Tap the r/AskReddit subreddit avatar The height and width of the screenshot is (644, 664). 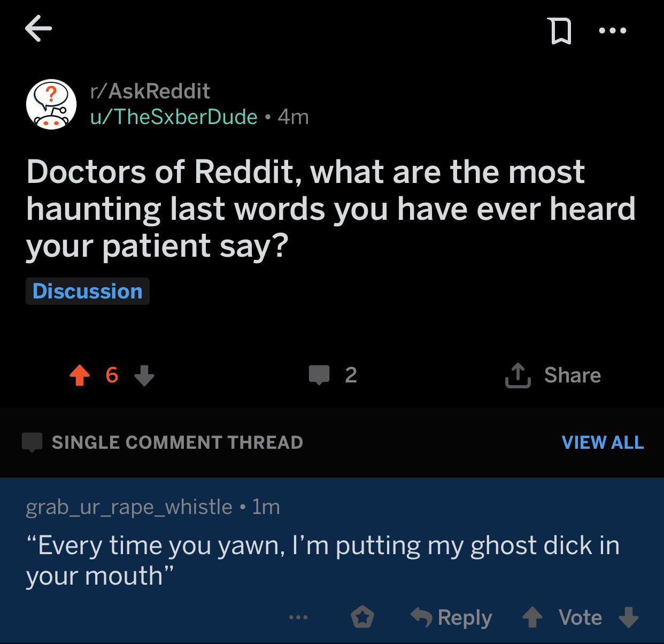pos(51,103)
